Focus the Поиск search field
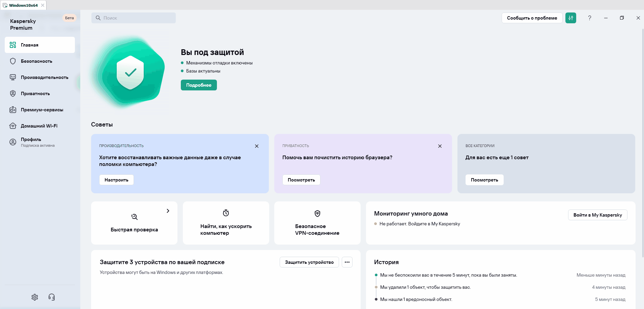The height and width of the screenshot is (309, 644). click(134, 18)
